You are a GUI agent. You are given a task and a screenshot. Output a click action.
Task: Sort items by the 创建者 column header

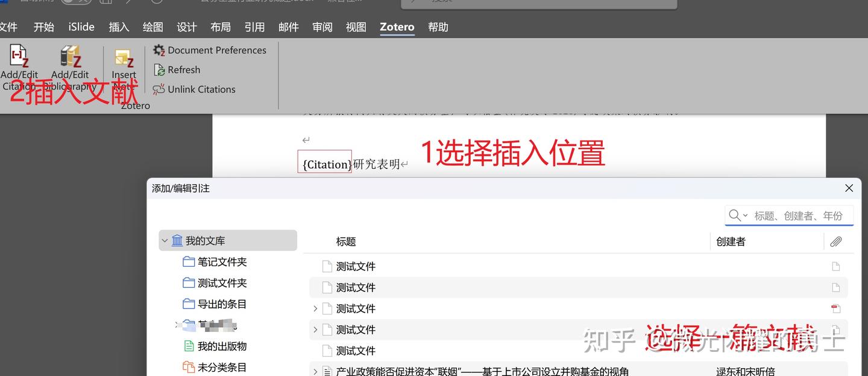731,241
